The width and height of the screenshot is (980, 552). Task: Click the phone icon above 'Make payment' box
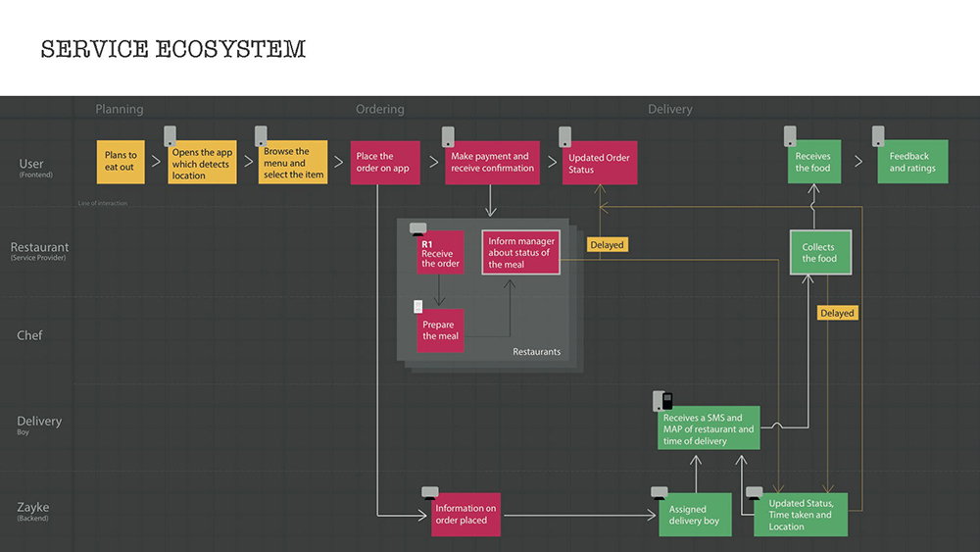tap(448, 136)
